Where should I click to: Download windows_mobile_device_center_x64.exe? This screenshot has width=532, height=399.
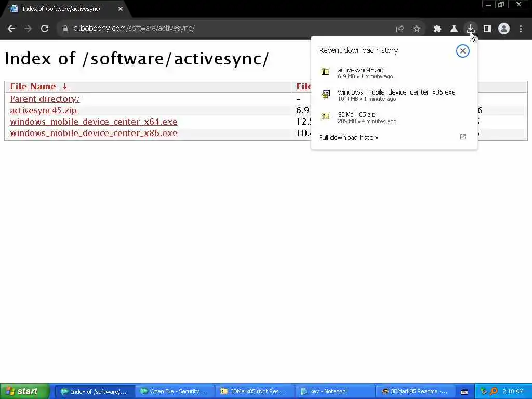[94, 122]
